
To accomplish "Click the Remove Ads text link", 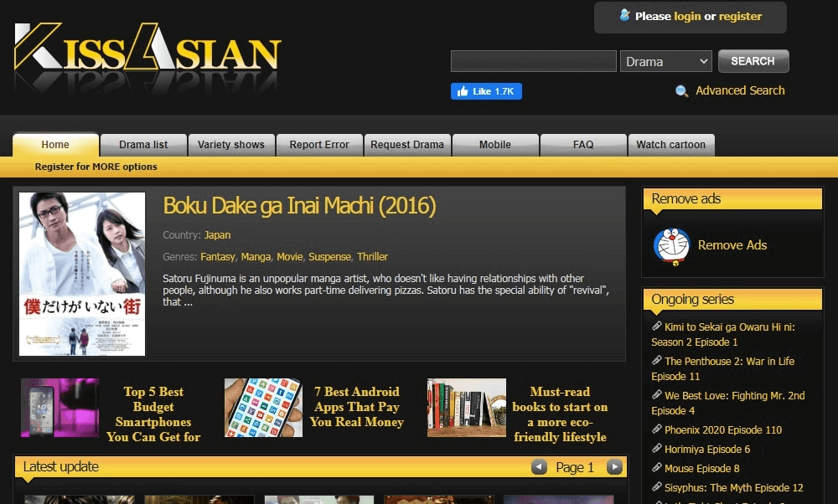I will (x=732, y=245).
